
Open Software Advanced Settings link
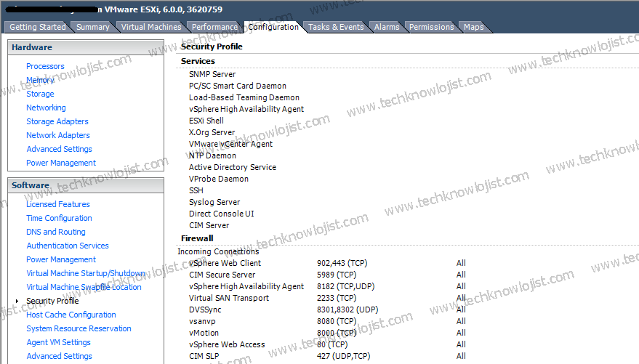tap(59, 356)
